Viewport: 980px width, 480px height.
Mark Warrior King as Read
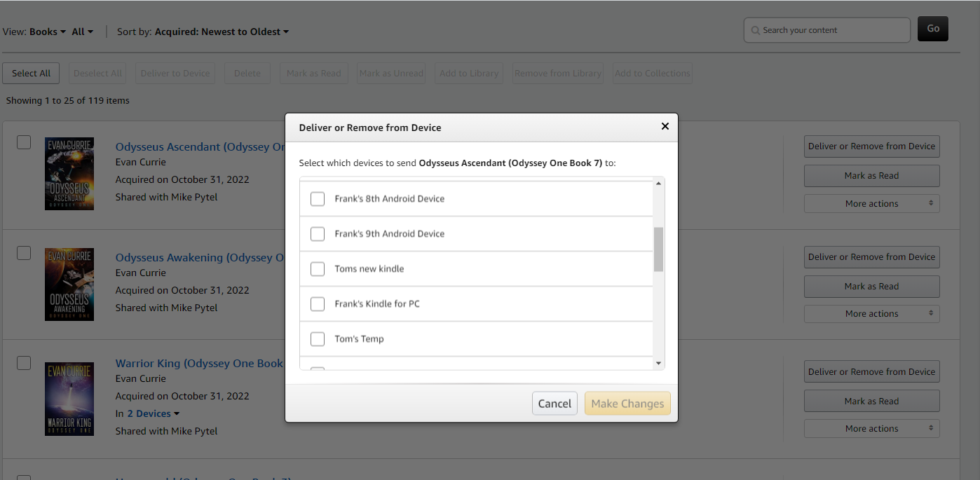pyautogui.click(x=871, y=402)
